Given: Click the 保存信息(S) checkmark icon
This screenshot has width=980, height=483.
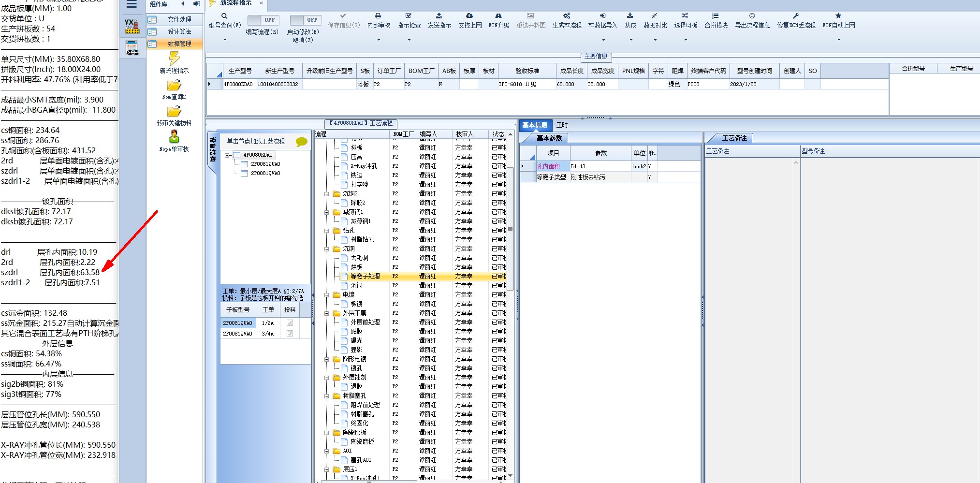Looking at the screenshot, I should click(343, 16).
